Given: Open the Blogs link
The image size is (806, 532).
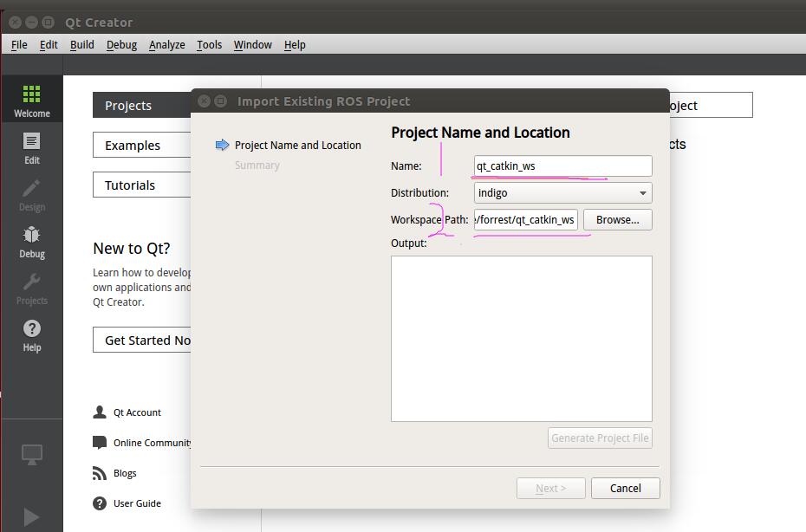Looking at the screenshot, I should (x=125, y=473).
